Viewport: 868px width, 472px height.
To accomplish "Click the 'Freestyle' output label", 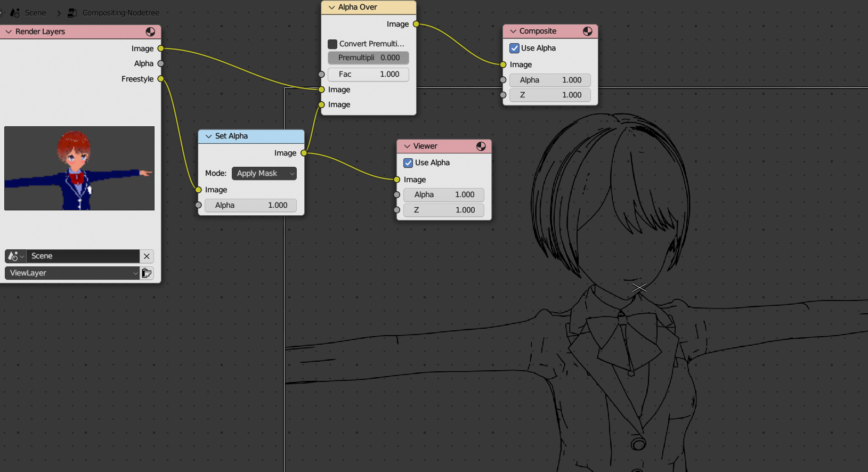I will (x=137, y=79).
